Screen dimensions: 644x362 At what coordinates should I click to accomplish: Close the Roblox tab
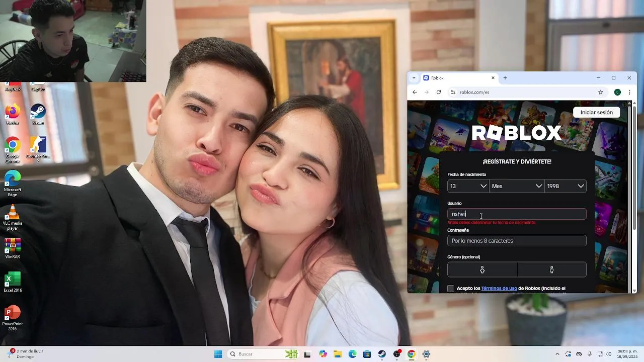point(493,78)
